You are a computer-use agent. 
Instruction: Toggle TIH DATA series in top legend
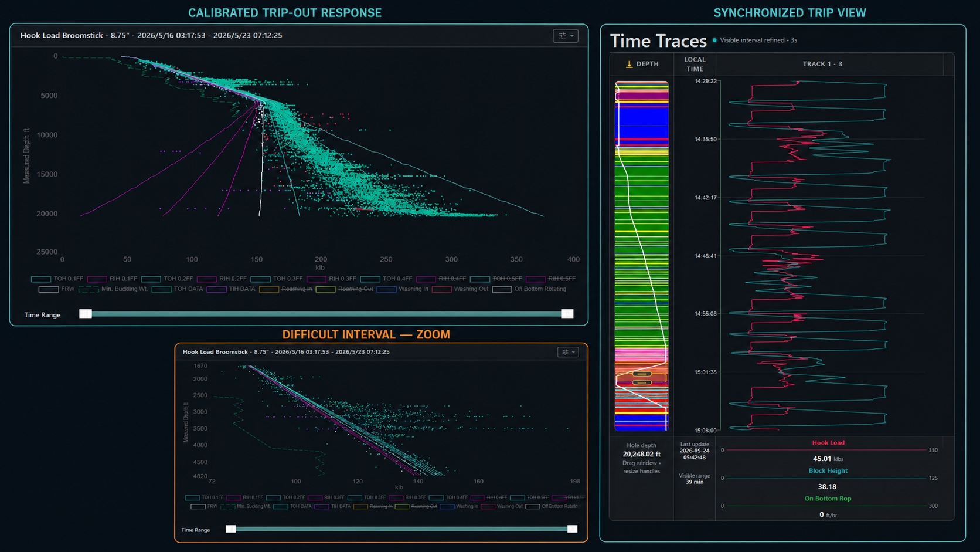point(231,289)
